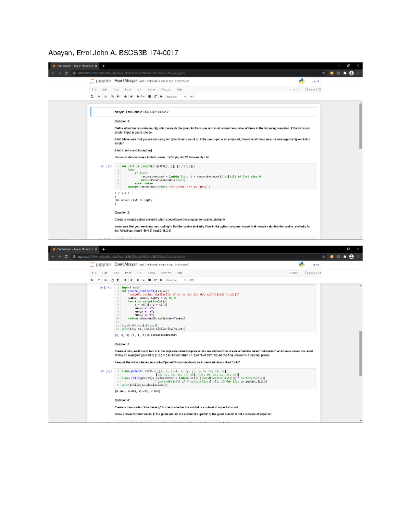Reload the page in the lower browser window
This screenshot has height=532, width=411.
click(66, 257)
